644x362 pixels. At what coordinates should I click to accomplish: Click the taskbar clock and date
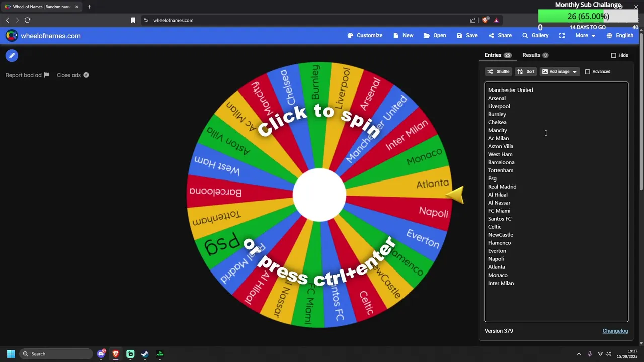coord(627,354)
